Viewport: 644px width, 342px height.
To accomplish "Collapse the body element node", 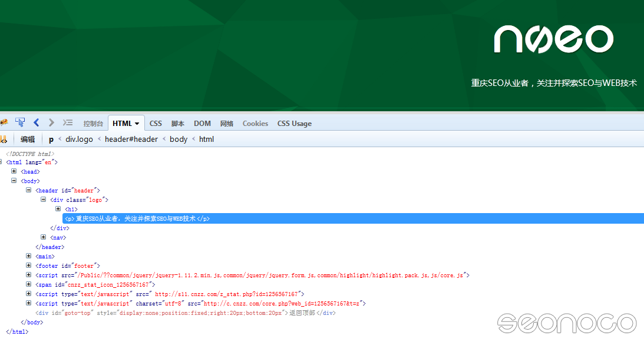I will click(14, 181).
